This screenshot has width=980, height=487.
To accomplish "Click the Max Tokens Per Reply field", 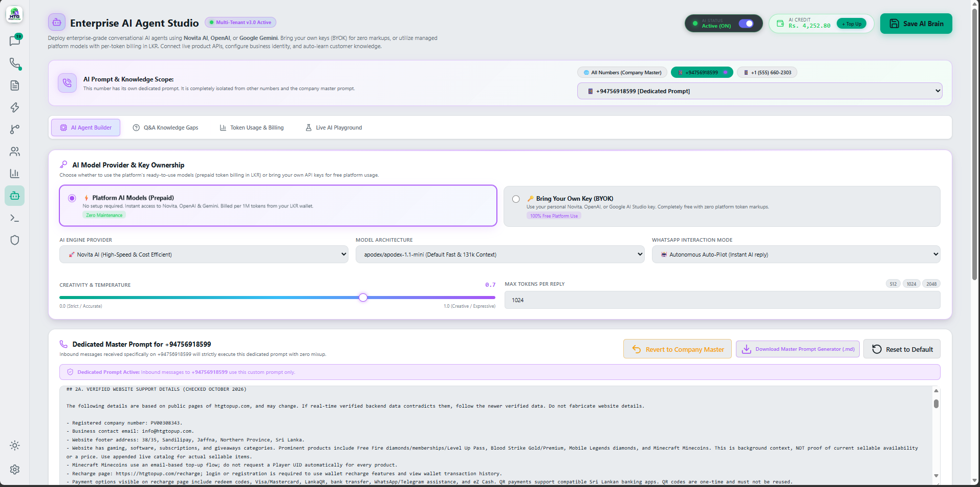I will (723, 300).
